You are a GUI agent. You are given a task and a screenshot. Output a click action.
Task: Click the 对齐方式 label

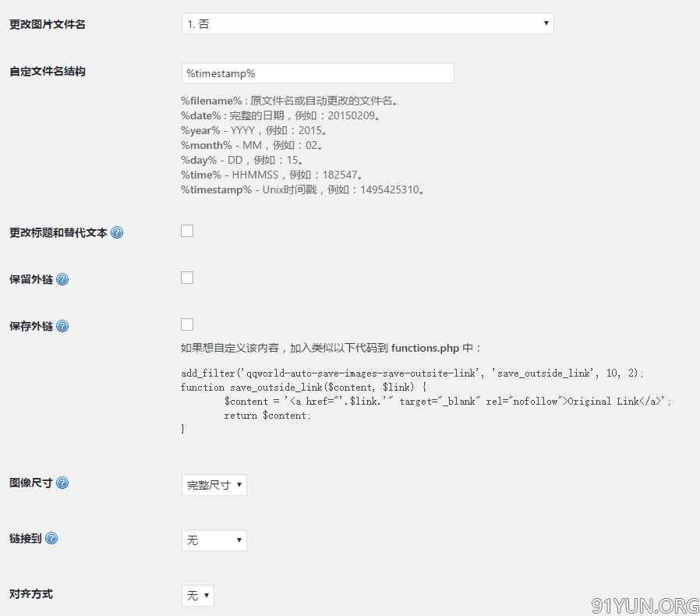31,594
